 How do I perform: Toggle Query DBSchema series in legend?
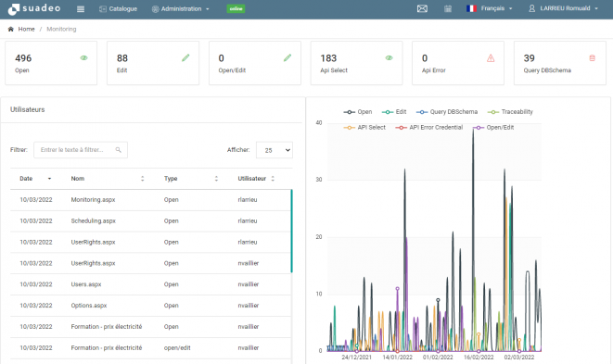coord(447,112)
